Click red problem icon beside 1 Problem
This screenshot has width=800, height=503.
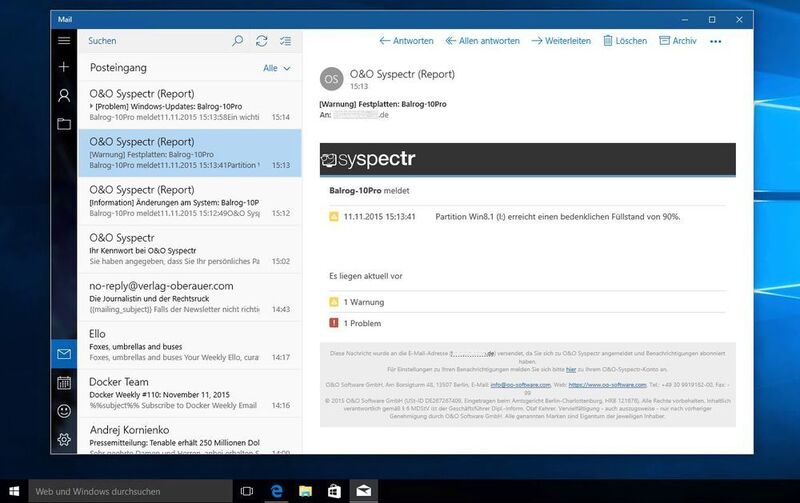(x=334, y=323)
